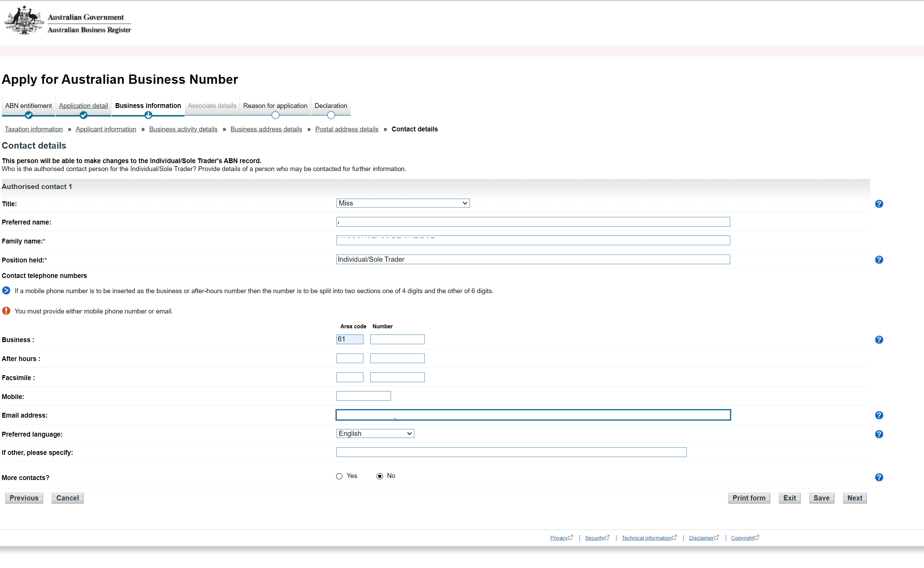Open help icon for Position held
This screenshot has width=924, height=568.
coord(878,260)
